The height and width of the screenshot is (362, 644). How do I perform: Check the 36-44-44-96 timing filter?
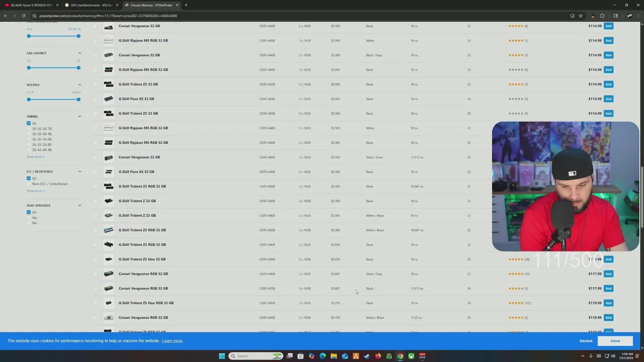(x=29, y=150)
